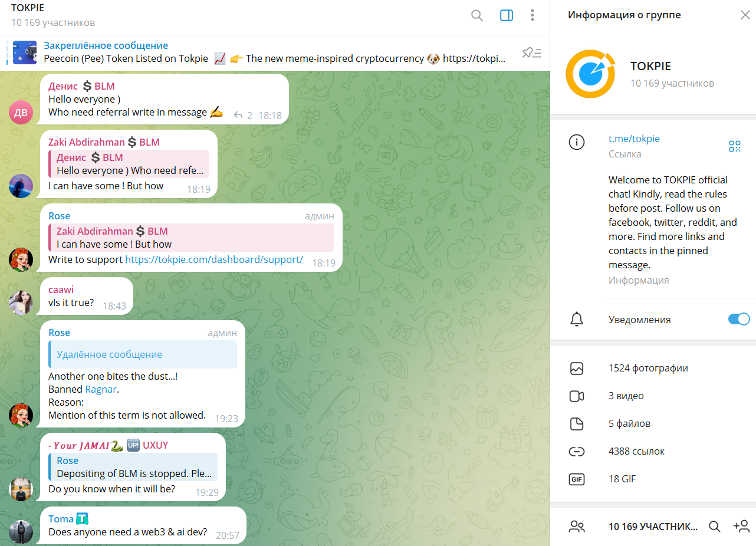Screen dimensions: 756x546
Task: Add a member with the plus-person icon
Action: [741, 527]
